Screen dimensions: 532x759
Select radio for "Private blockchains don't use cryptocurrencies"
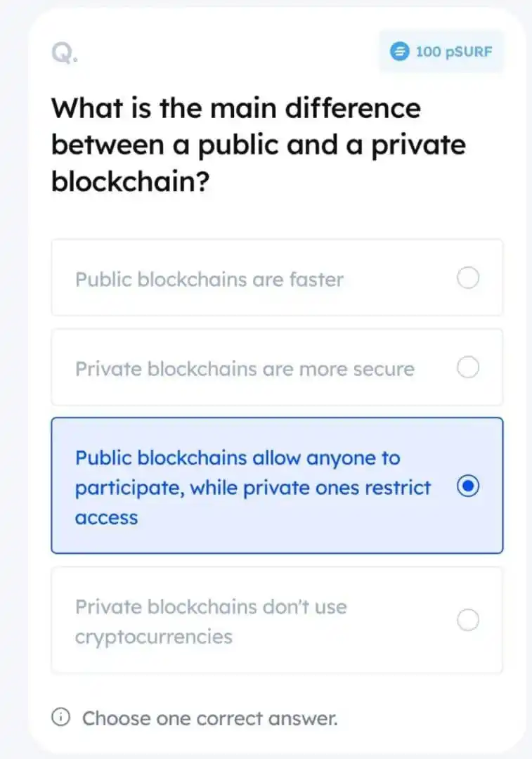[468, 620]
